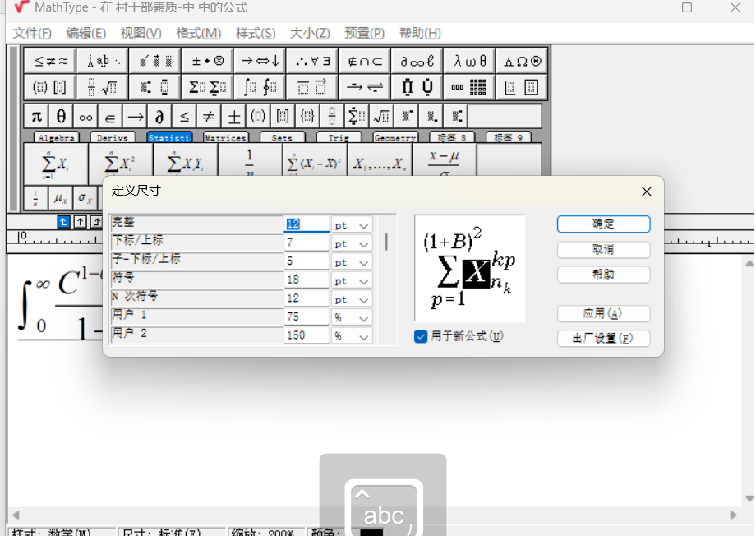Open the 大小 menu
This screenshot has height=536, width=756.
click(310, 33)
